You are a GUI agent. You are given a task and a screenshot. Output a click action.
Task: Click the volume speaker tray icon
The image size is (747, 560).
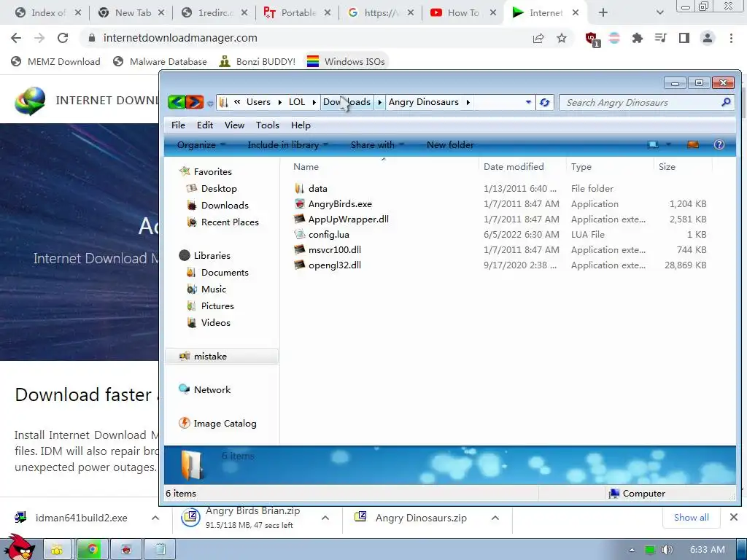(x=667, y=550)
